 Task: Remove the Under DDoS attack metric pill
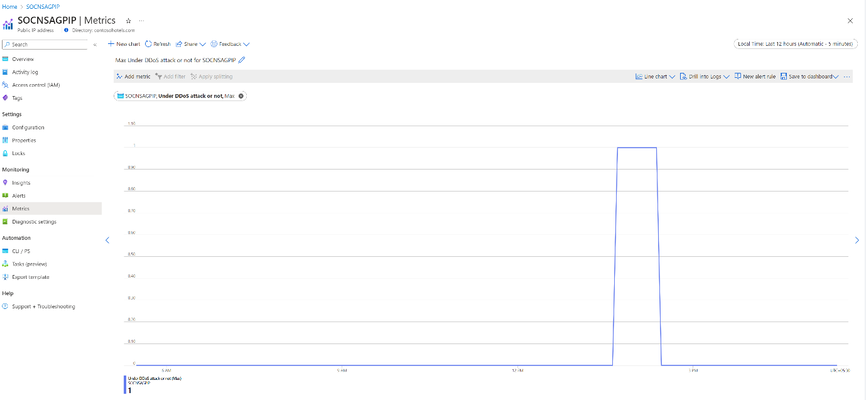[x=241, y=95]
